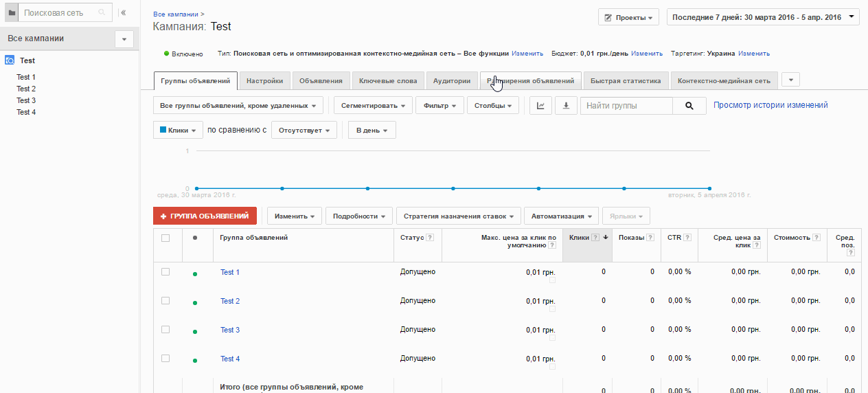The height and width of the screenshot is (393, 868).
Task: Switch to Контекстно-медийная сеть tab
Action: coord(724,81)
